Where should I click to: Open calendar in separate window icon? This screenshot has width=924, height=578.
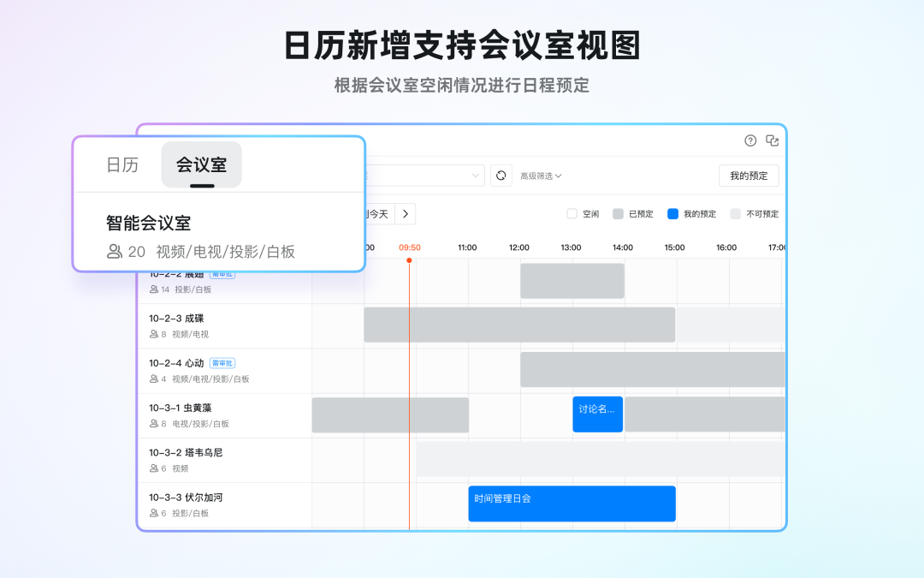point(773,140)
